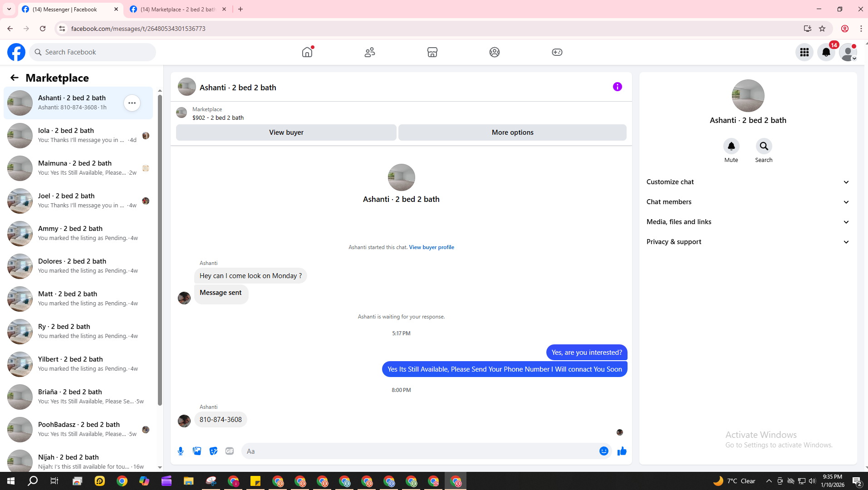Expand Customize chat section
868x490 pixels.
click(x=748, y=182)
